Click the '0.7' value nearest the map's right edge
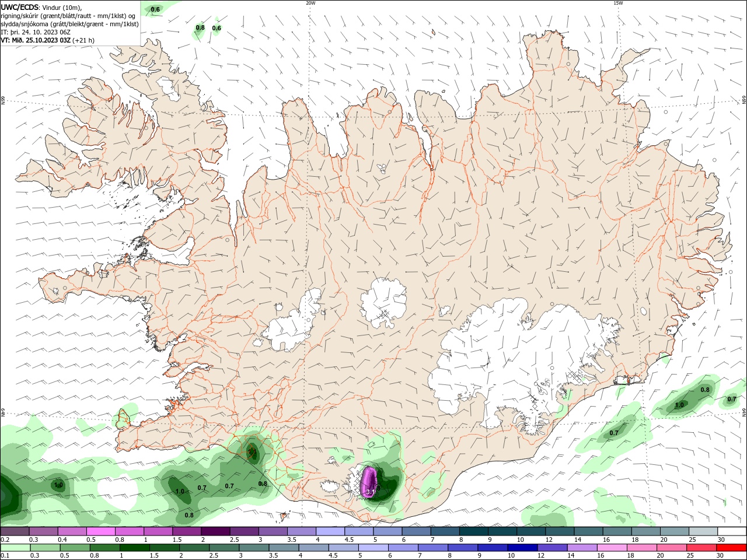Image resolution: width=747 pixels, height=560 pixels. pyautogui.click(x=732, y=399)
